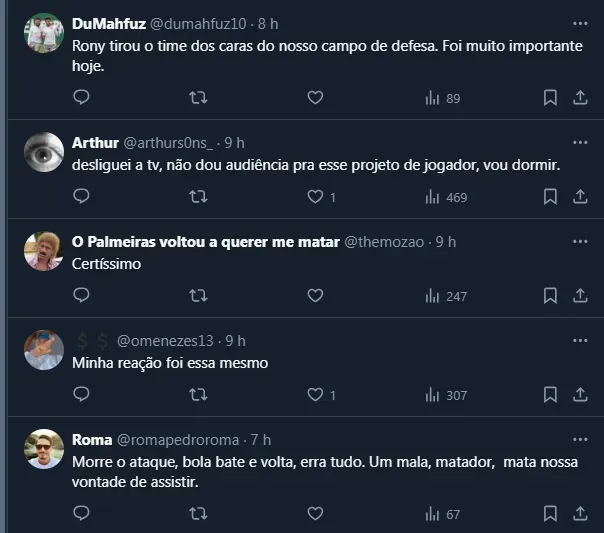This screenshot has width=604, height=533.
Task: Retweet DuMahfuz's post about Rony
Action: tap(198, 98)
